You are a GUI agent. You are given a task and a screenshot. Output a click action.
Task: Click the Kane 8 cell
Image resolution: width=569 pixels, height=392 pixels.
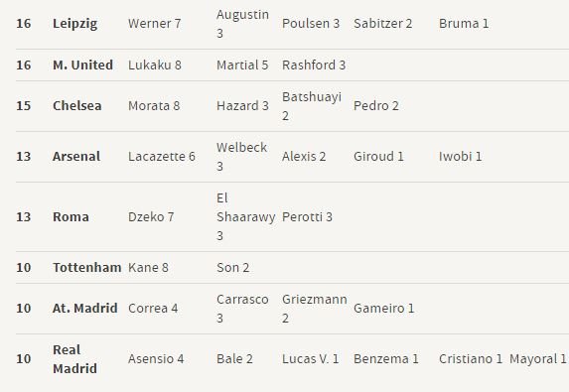click(x=148, y=267)
